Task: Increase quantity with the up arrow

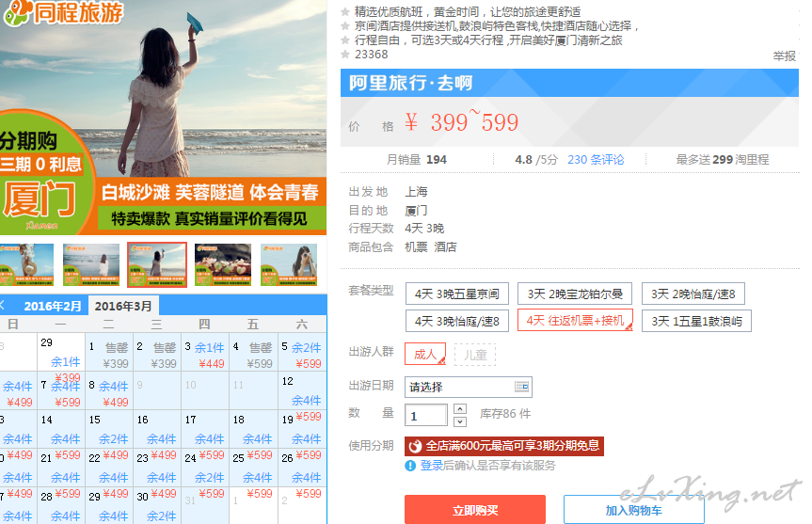Action: click(460, 409)
